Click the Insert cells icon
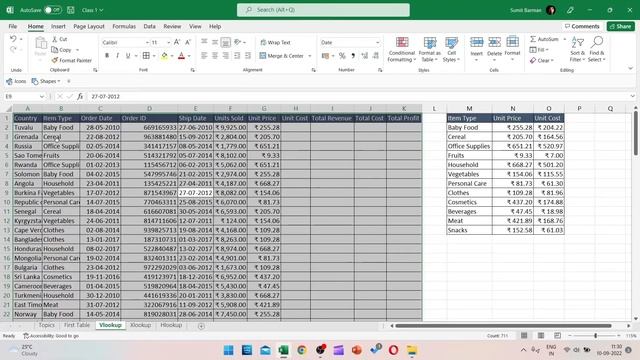Screen dimensions: 640x360 (x=476, y=42)
